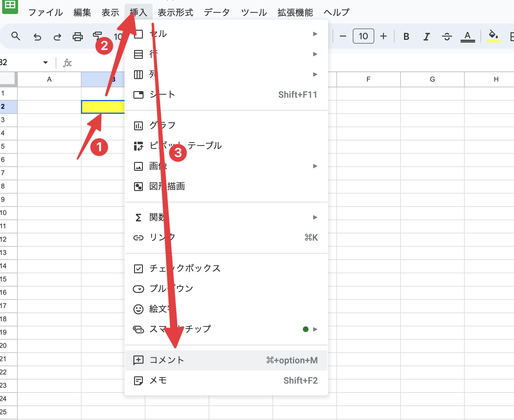Open the fill color bucket tool
This screenshot has height=420, width=514.
point(493,36)
